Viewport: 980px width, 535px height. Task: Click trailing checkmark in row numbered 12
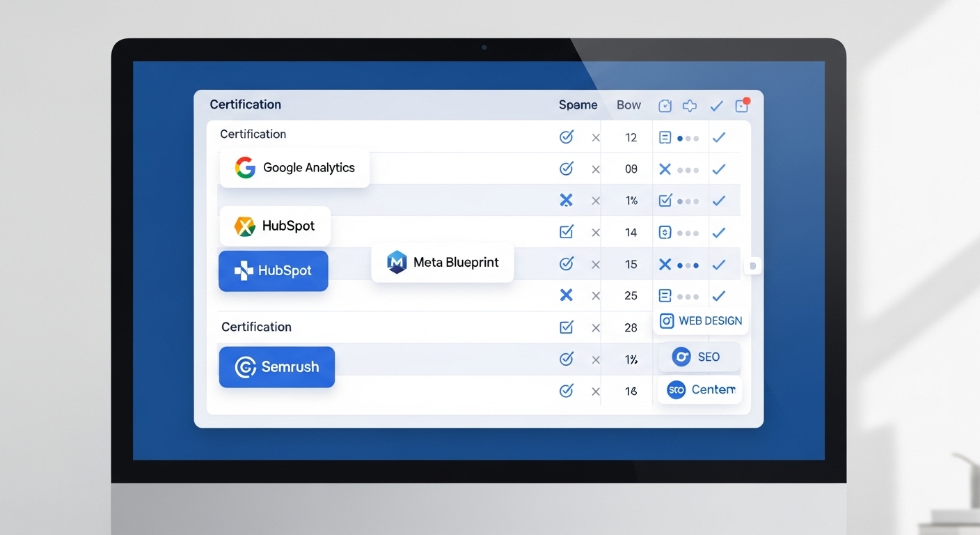[x=719, y=138]
